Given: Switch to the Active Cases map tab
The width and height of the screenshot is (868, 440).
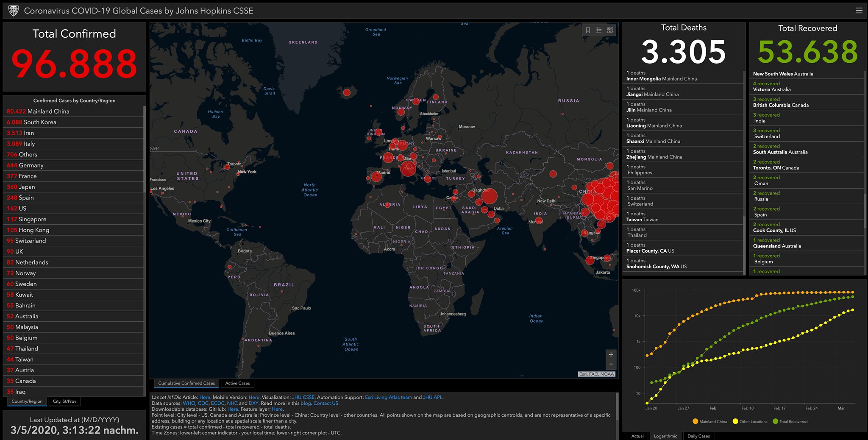Looking at the screenshot, I should tap(237, 383).
